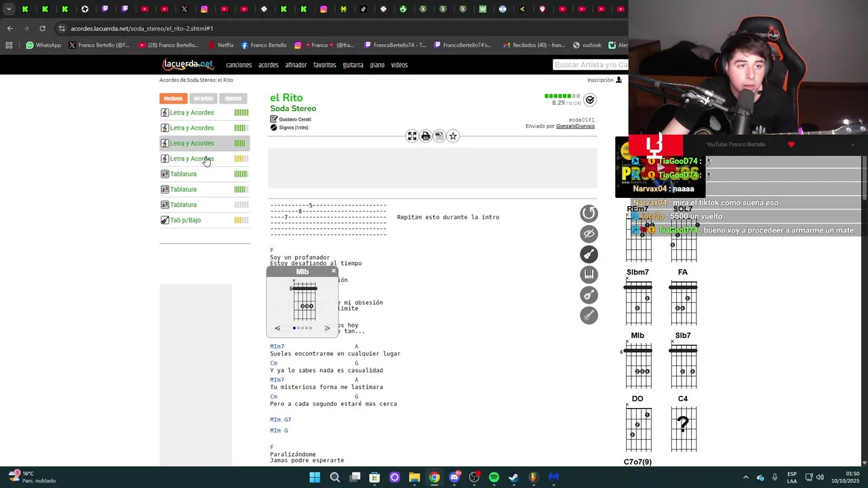Open the Tab p/Bajo version

click(x=205, y=220)
